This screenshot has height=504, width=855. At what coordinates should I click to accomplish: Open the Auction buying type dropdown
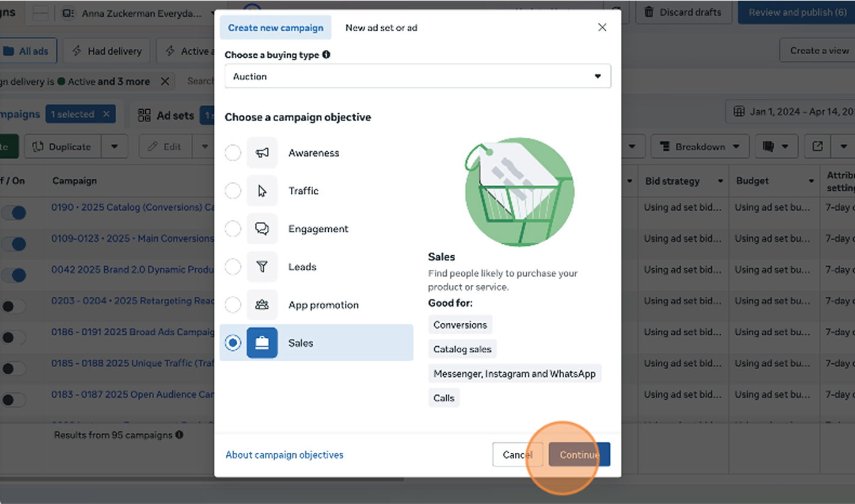coord(417,76)
